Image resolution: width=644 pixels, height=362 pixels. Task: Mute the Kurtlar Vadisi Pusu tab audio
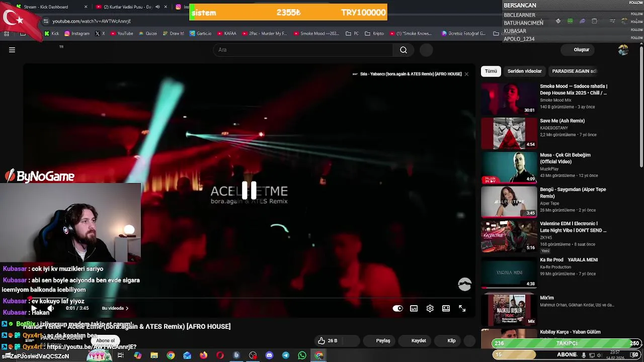pos(157,7)
